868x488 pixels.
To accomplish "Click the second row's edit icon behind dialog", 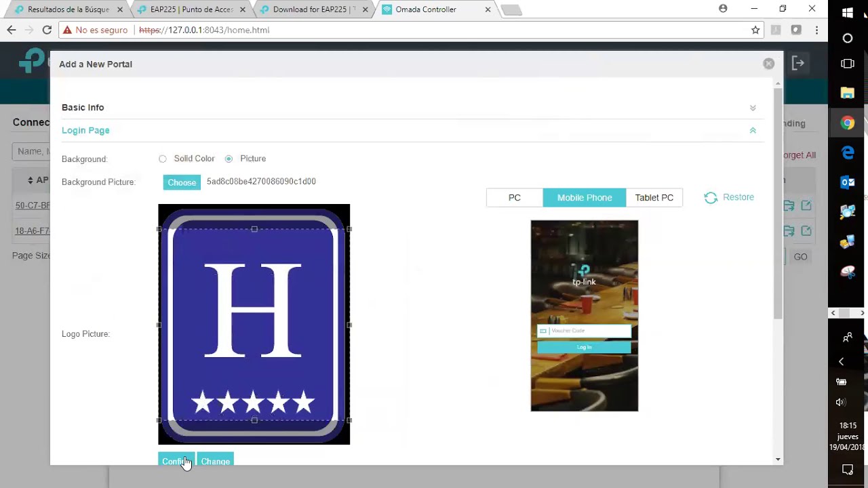I will (x=806, y=230).
